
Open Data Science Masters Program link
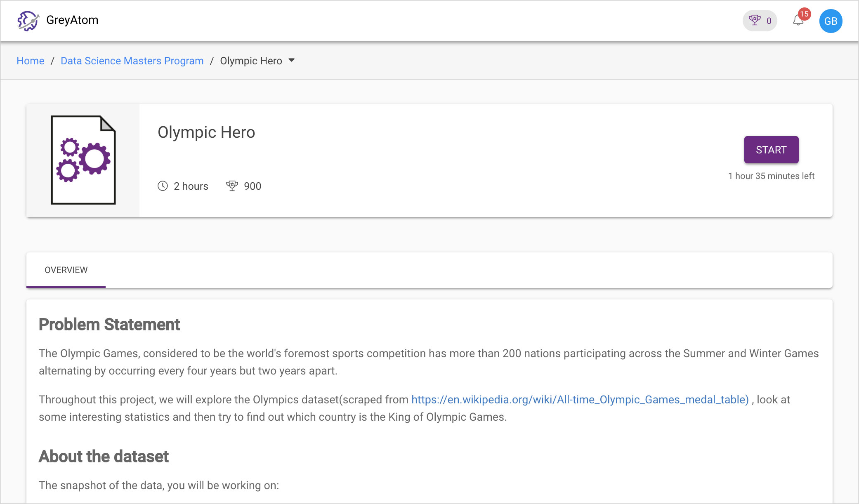click(x=132, y=61)
